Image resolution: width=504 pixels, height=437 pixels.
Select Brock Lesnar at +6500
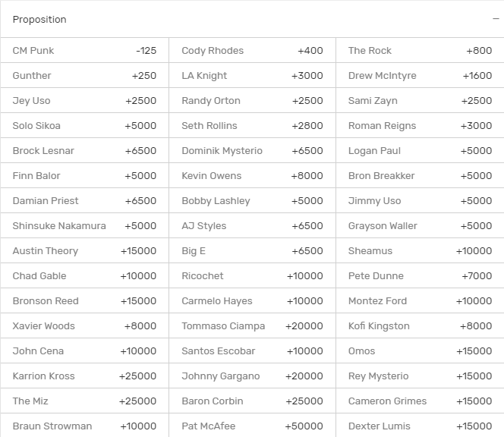tap(84, 151)
